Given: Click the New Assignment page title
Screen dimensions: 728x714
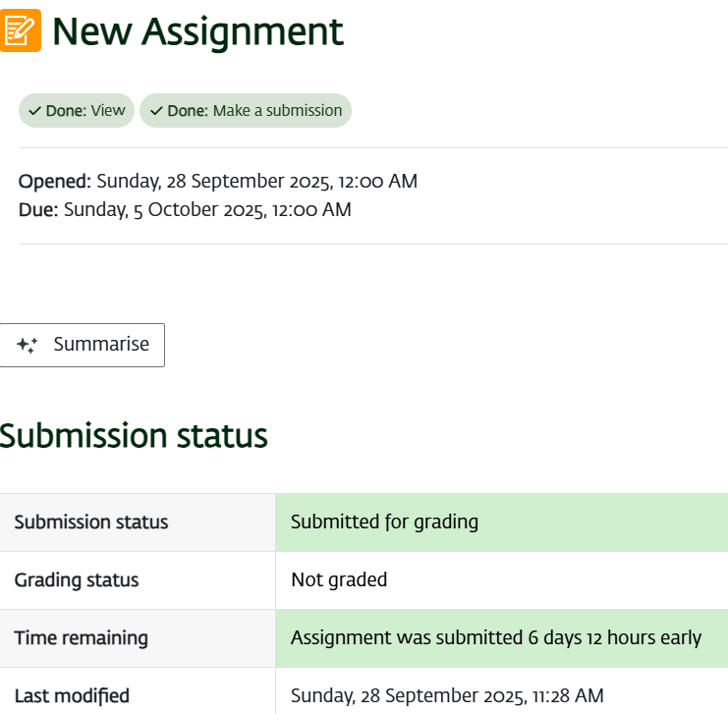Looking at the screenshot, I should pyautogui.click(x=197, y=31).
